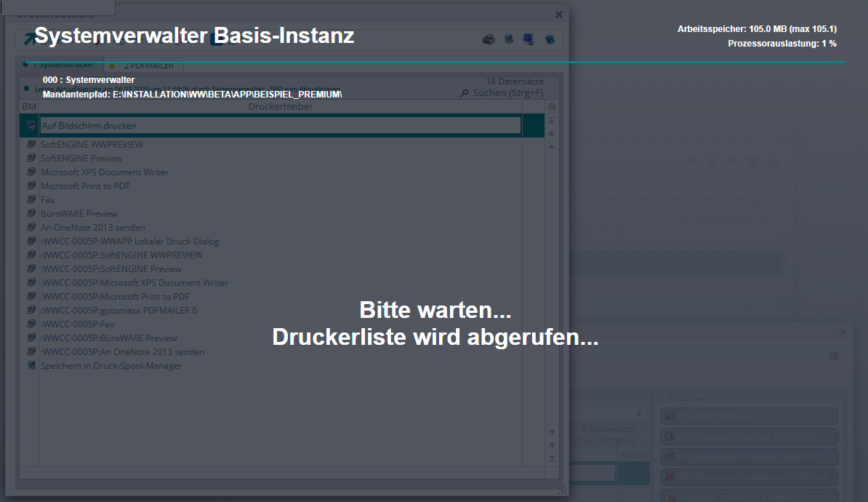Select 'Microsoft Print to PDF' printer
Image resolution: width=868 pixels, height=502 pixels.
tap(85, 186)
